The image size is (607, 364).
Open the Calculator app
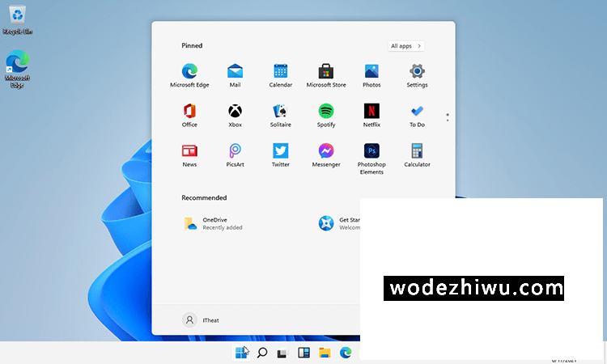pos(417,155)
